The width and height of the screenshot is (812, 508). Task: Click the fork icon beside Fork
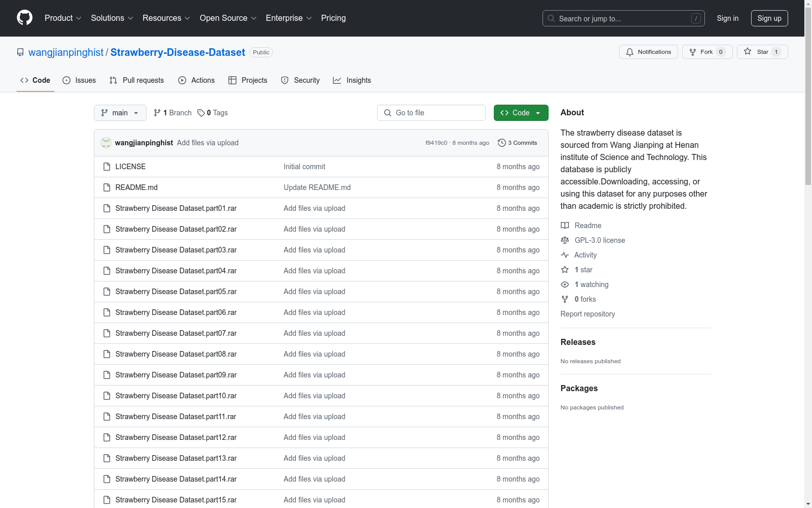click(693, 52)
